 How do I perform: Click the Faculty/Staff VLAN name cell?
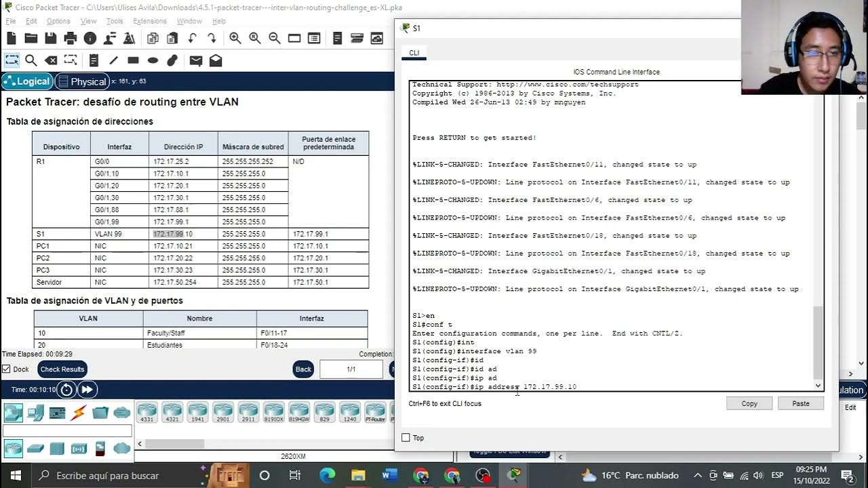click(x=199, y=333)
